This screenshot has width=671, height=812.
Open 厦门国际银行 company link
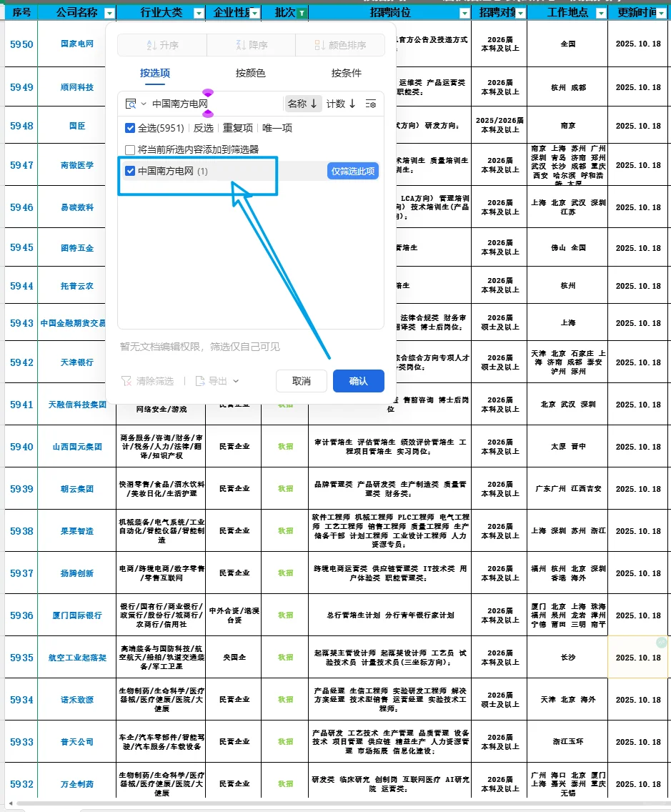click(77, 615)
